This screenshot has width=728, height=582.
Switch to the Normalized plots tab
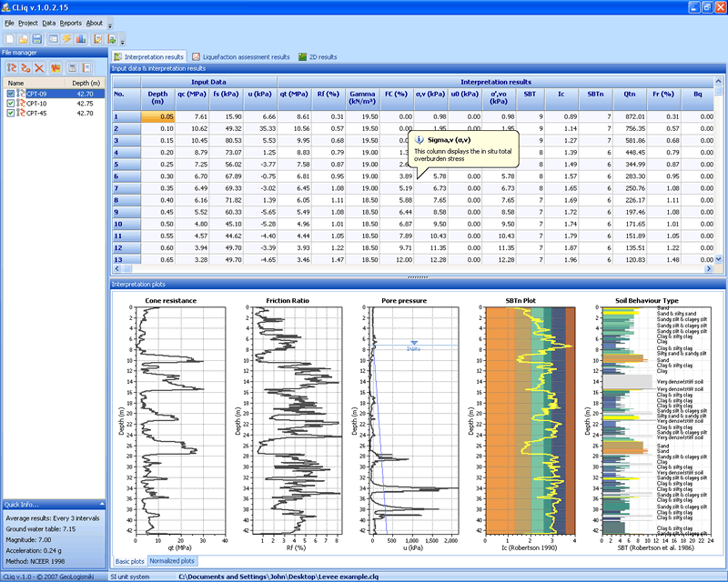172,561
